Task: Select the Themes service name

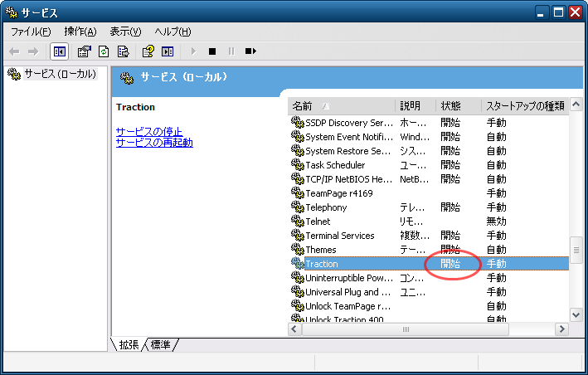Action: (x=321, y=250)
